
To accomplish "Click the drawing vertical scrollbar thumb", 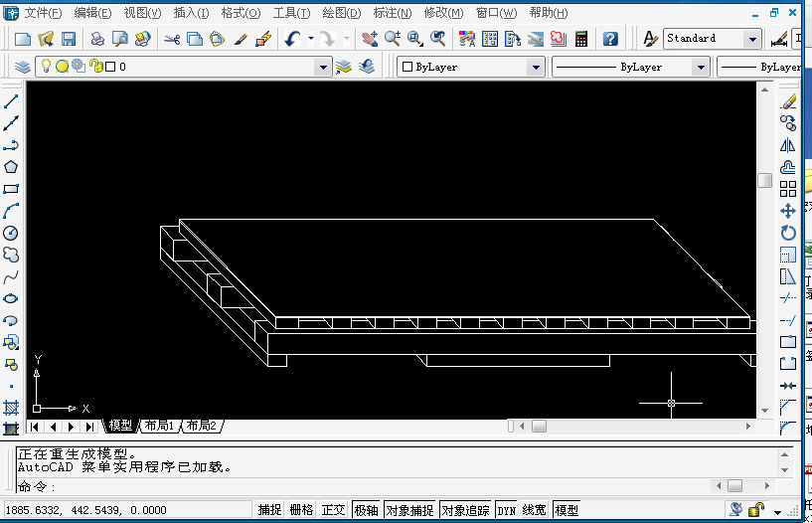I will tap(765, 180).
